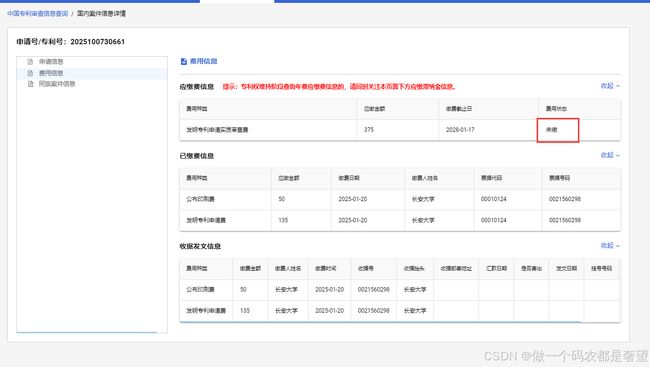
Task: Click the 费用状态 column header
Action: point(556,109)
